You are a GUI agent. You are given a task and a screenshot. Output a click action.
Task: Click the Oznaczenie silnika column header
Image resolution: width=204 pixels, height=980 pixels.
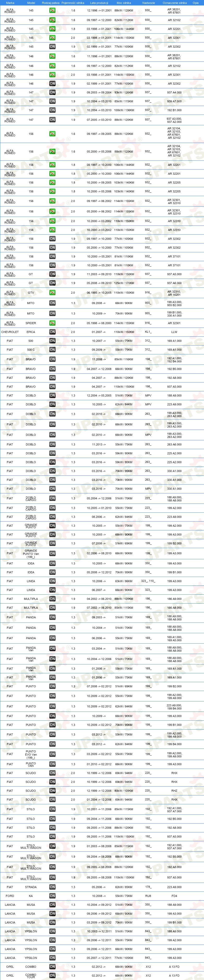[x=175, y=3]
